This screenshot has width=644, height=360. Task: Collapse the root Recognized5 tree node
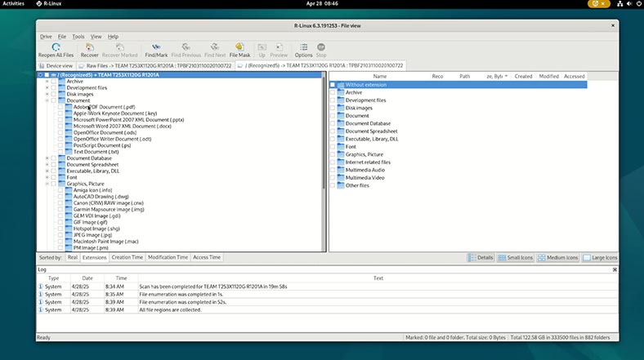[x=40, y=75]
